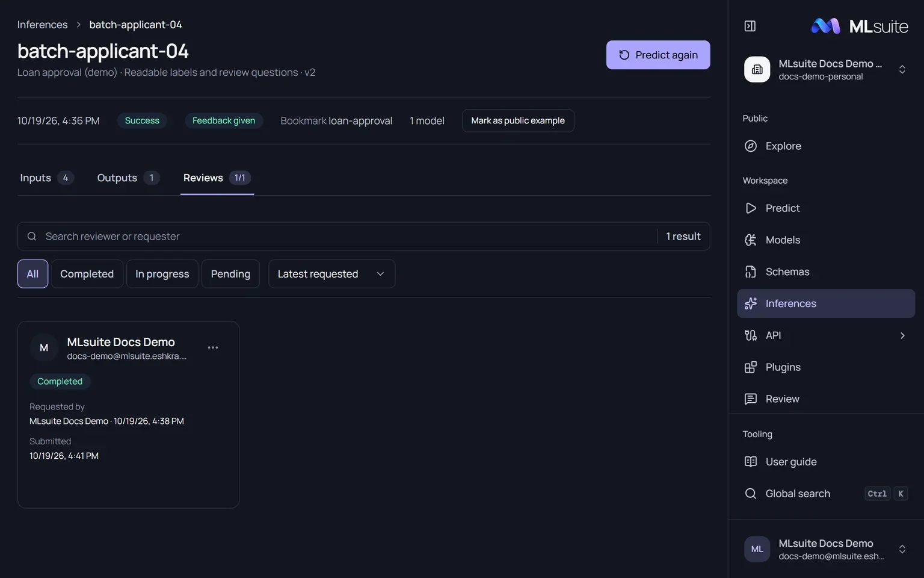The height and width of the screenshot is (578, 924).
Task: Open the Models brain icon
Action: [x=750, y=240]
